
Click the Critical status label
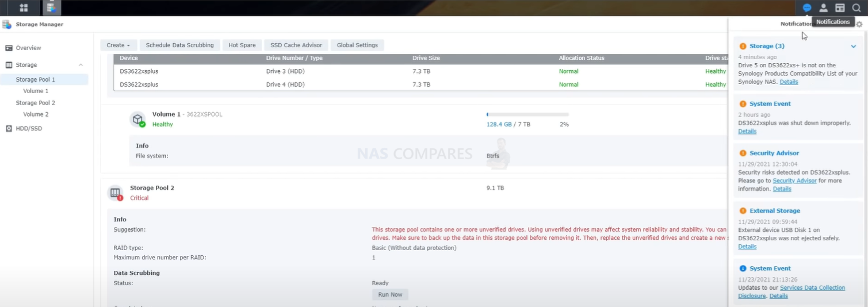coord(139,198)
